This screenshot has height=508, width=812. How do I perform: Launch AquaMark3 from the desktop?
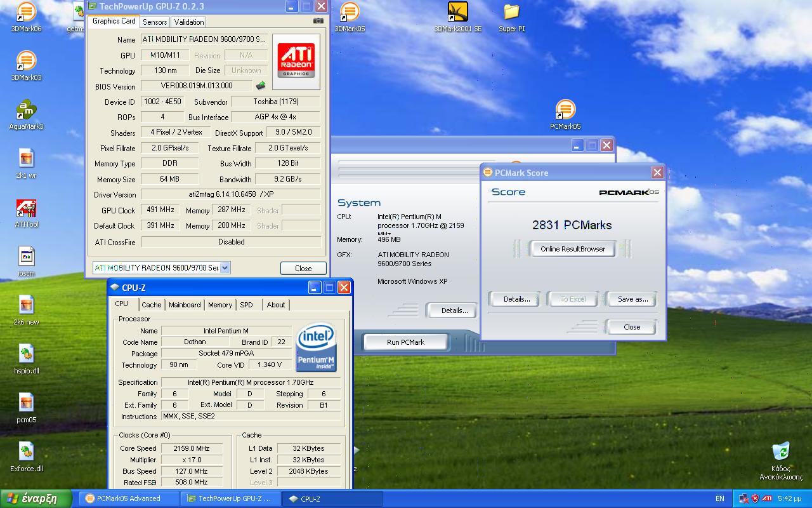(x=26, y=115)
